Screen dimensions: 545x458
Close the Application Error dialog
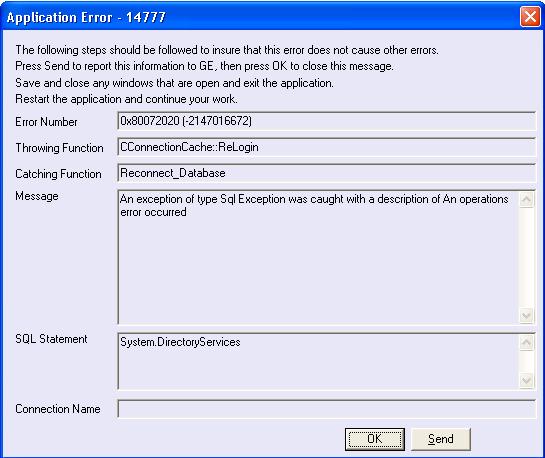tap(530, 16)
